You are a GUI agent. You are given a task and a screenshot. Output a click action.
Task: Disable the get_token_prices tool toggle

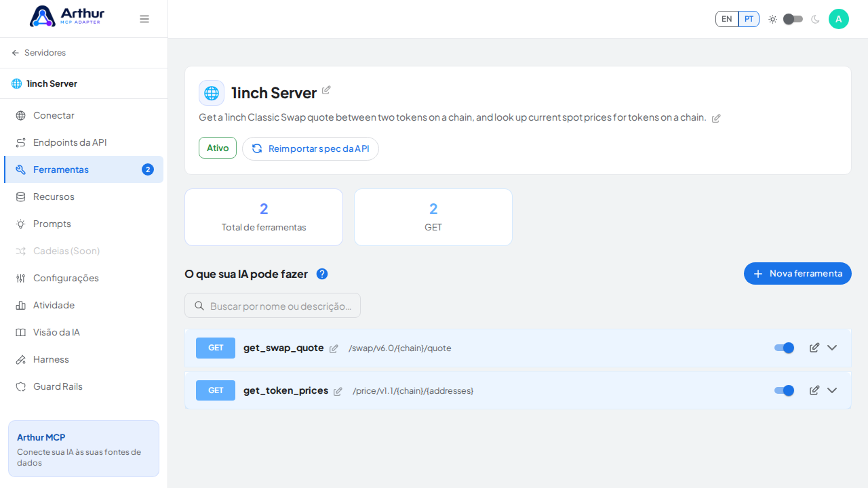(784, 390)
